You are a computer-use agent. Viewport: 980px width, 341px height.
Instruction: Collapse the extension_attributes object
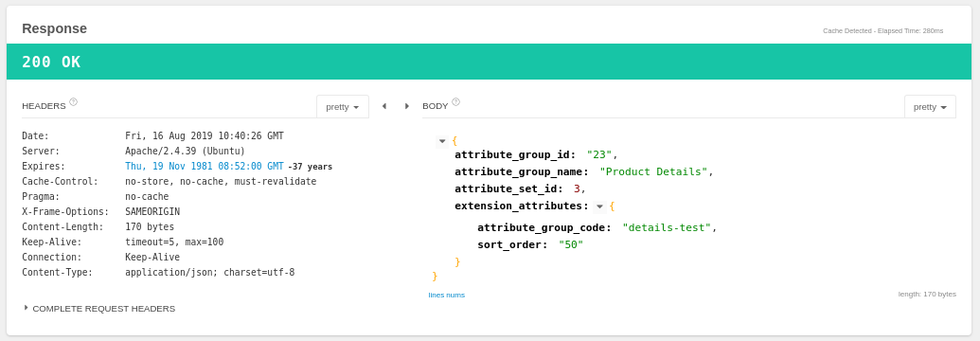[600, 206]
